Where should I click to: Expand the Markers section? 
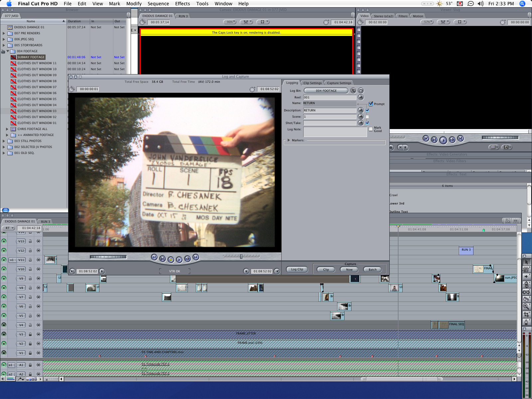click(x=289, y=140)
